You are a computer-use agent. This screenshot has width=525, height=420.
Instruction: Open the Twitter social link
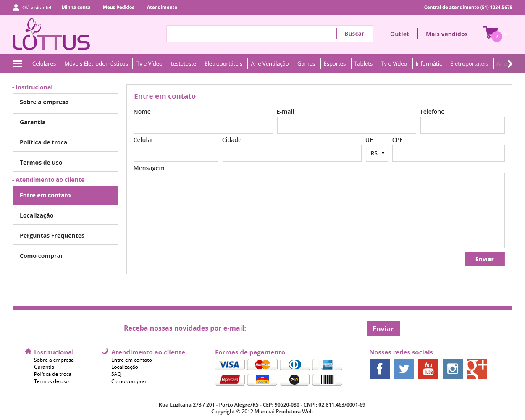point(404,369)
